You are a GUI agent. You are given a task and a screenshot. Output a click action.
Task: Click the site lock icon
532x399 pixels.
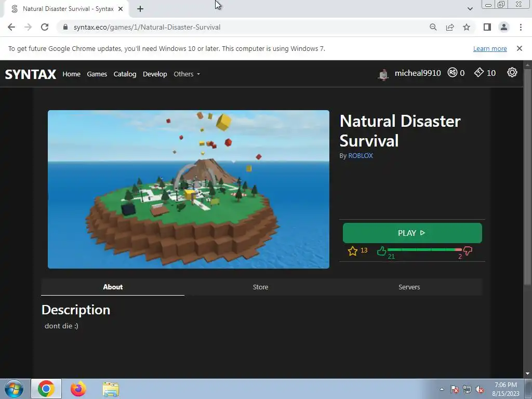pos(65,27)
